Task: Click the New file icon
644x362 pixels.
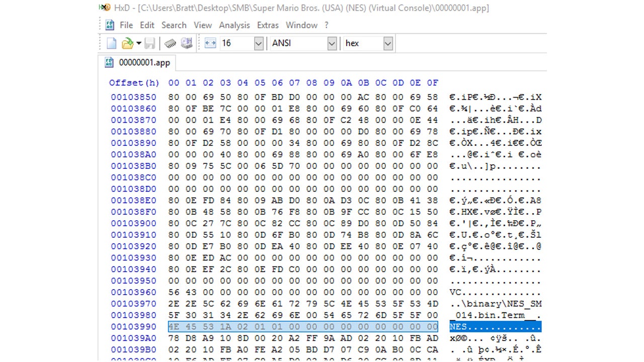Action: (111, 43)
